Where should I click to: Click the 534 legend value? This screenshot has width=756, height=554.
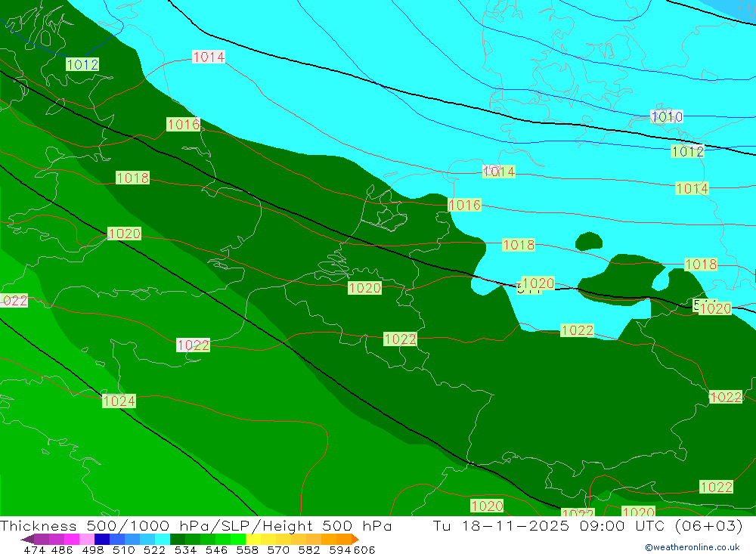coord(185,549)
